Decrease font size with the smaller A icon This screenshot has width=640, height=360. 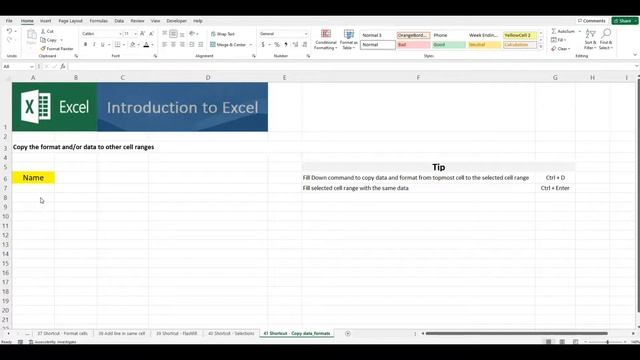[x=151, y=33]
